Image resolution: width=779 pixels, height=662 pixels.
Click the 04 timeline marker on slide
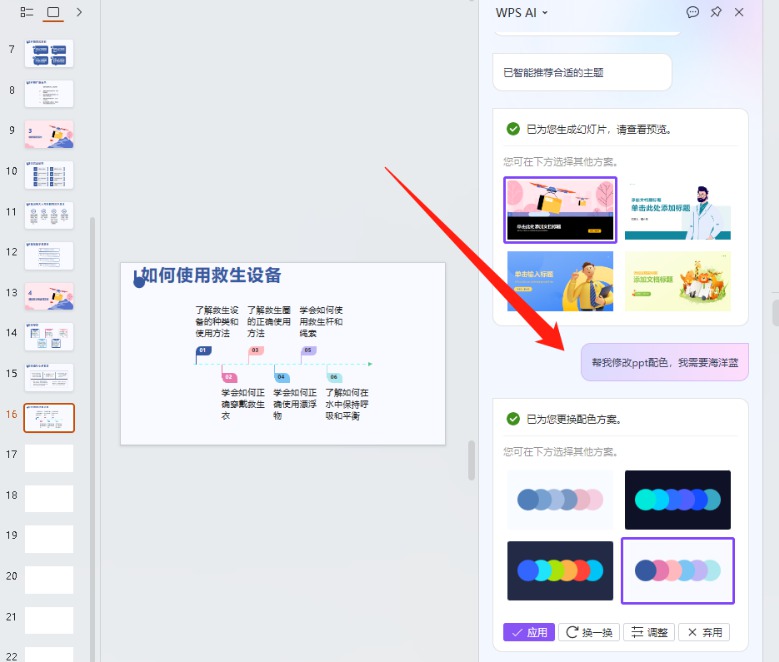pyautogui.click(x=281, y=378)
